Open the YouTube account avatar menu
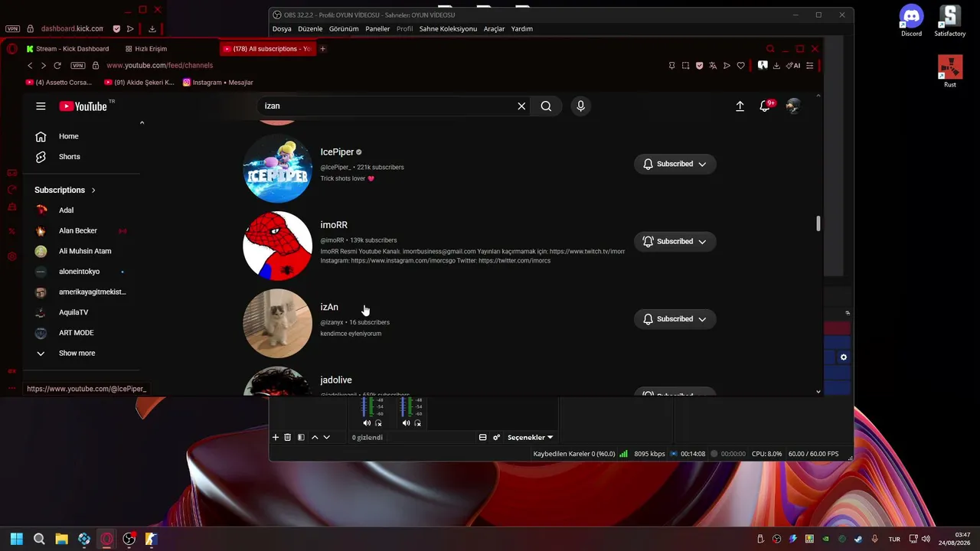980x551 pixels. pos(793,106)
